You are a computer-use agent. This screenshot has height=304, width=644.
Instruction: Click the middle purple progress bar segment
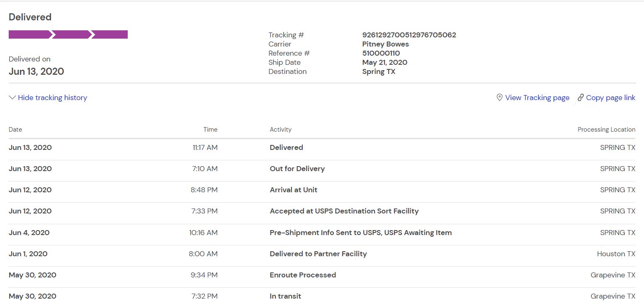coord(70,34)
